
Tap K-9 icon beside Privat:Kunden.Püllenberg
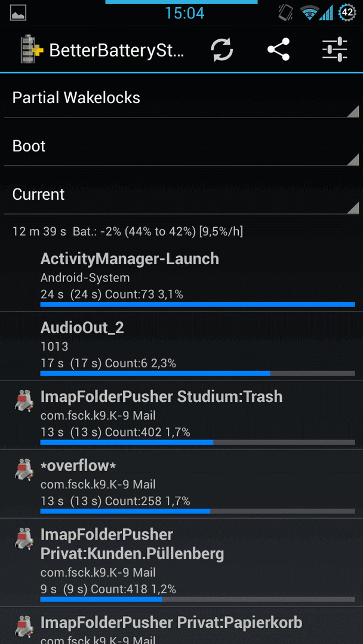pyautogui.click(x=24, y=538)
